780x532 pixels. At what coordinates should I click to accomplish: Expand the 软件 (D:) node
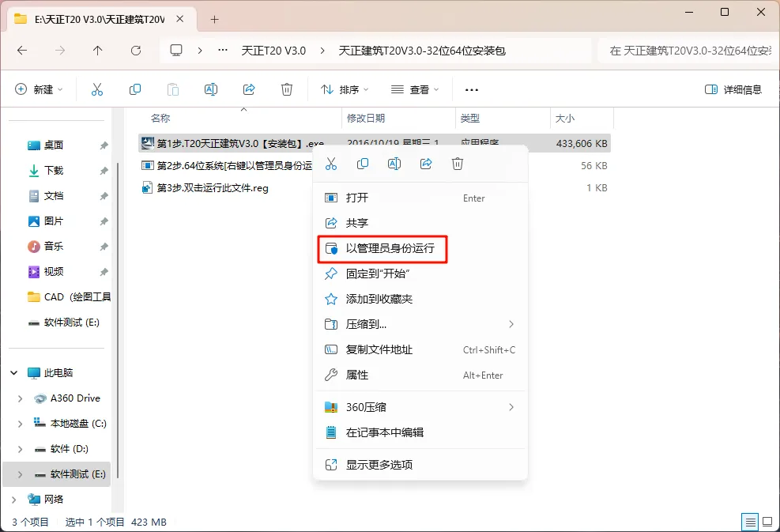(20, 449)
